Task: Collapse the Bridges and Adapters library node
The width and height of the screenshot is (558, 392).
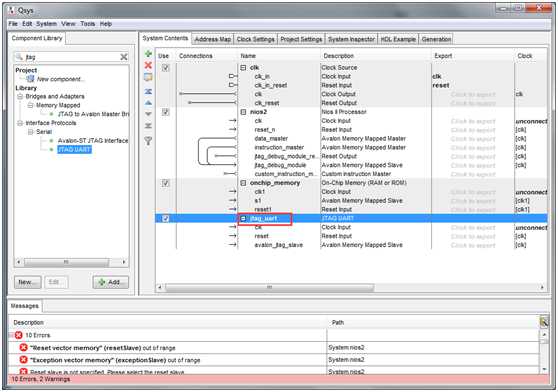Action: [x=20, y=96]
